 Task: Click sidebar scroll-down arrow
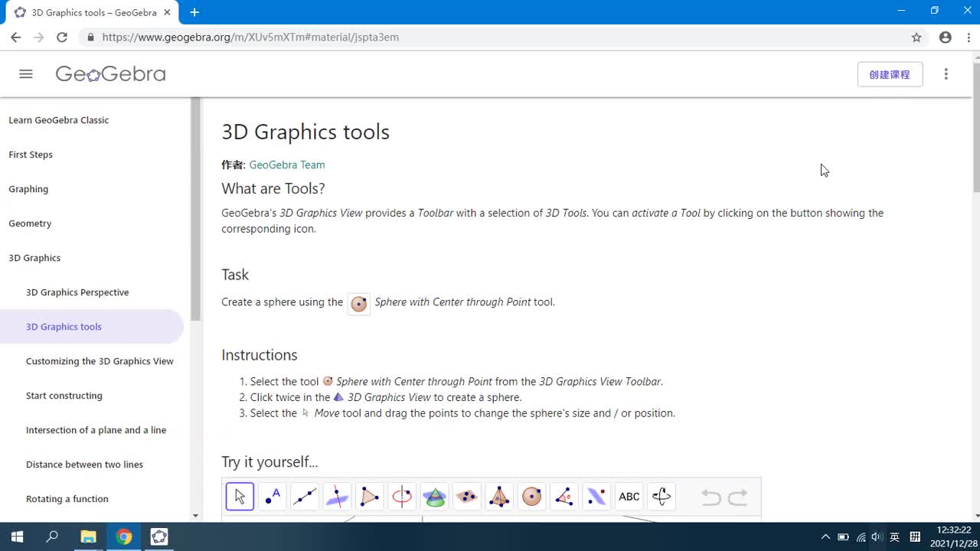coord(195,516)
